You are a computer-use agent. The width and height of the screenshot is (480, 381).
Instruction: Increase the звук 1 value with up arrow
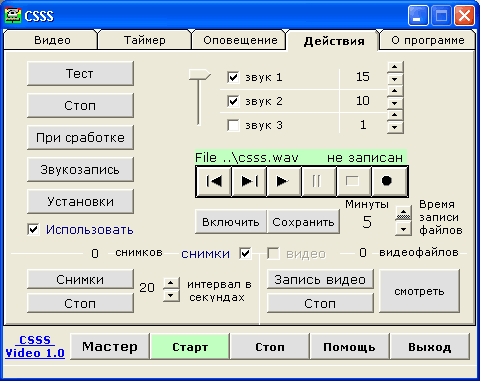[395, 67]
